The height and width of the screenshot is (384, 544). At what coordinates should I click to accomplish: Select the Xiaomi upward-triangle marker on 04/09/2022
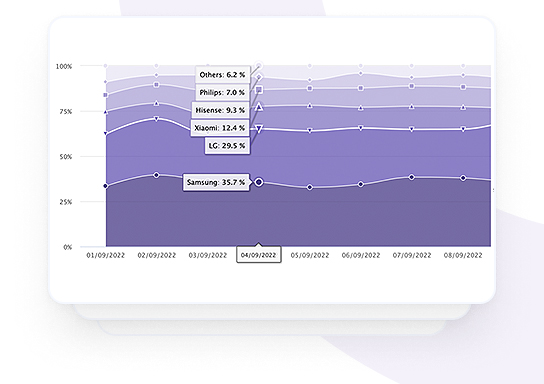(x=259, y=107)
